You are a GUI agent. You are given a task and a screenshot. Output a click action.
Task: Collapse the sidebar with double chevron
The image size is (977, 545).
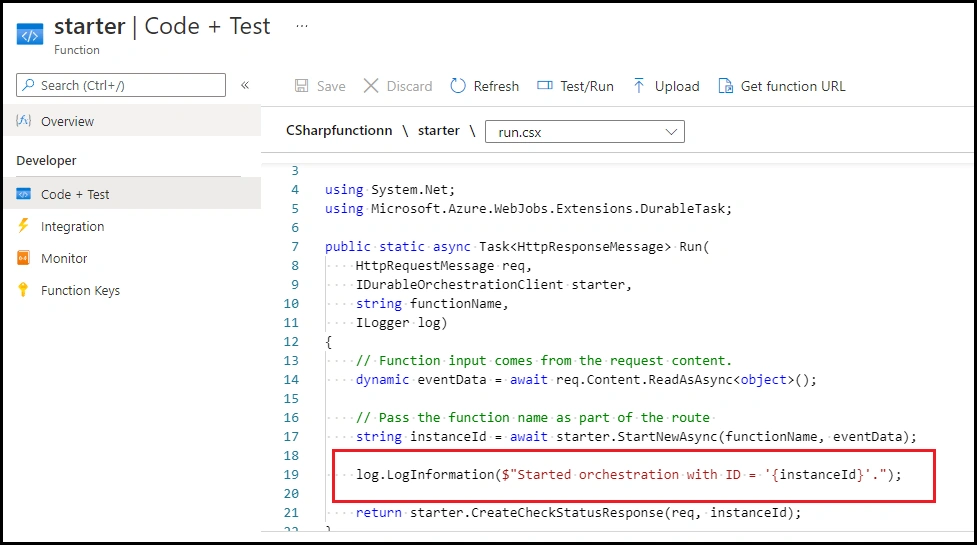tap(245, 85)
